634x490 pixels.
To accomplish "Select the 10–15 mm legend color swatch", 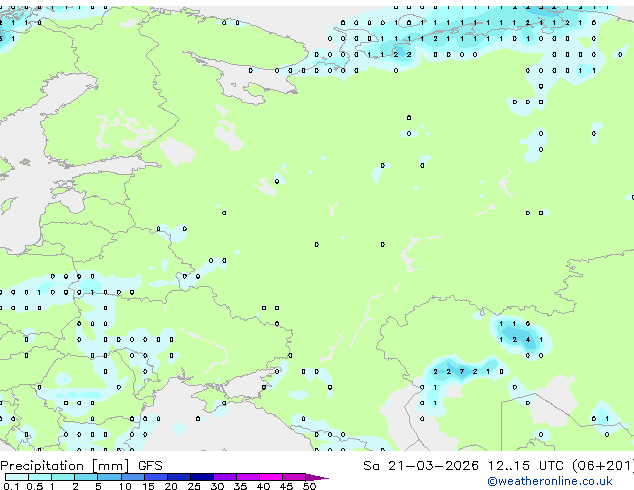I will (x=132, y=477).
